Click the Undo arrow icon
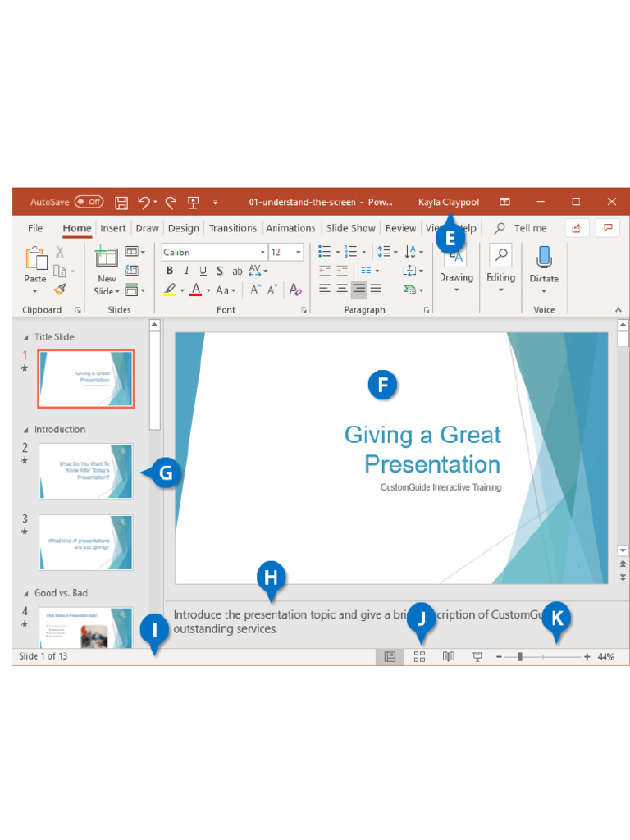Viewport: 630px width, 840px height. pos(144,202)
